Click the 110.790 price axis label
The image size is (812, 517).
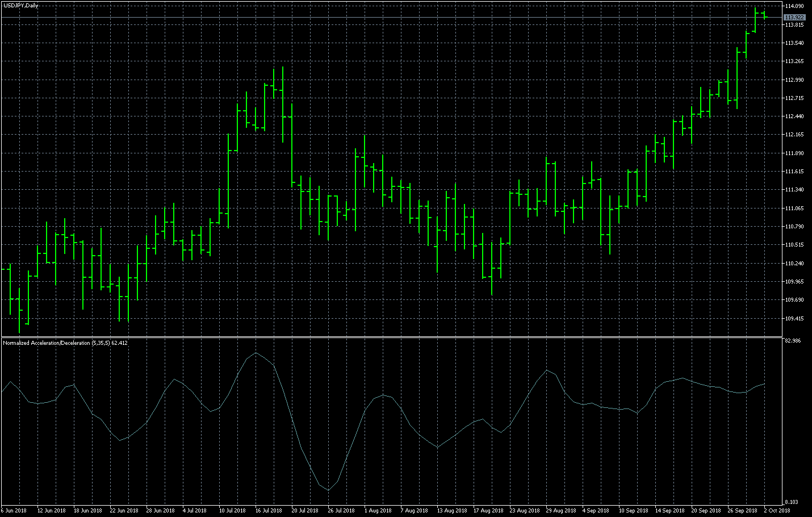[x=794, y=227]
